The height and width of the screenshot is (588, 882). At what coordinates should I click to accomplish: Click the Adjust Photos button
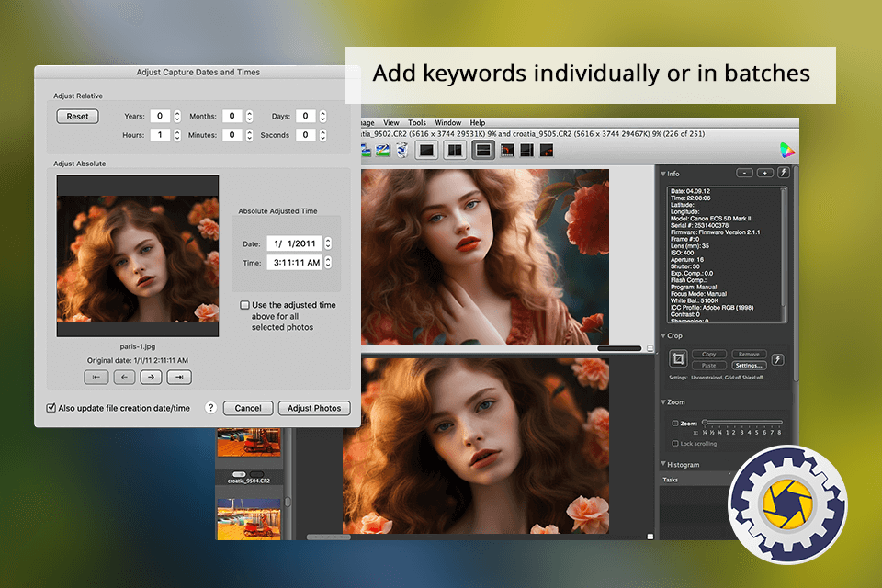(314, 408)
